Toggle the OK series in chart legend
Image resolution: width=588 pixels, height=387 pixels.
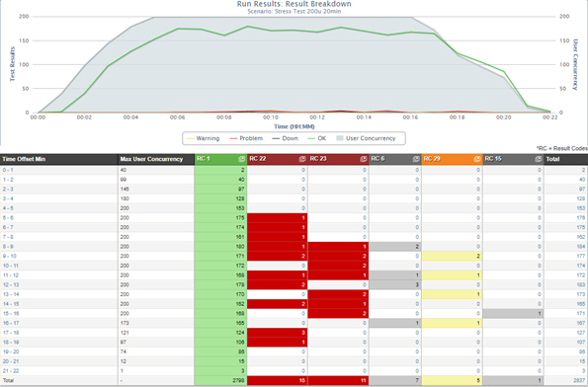[317, 138]
